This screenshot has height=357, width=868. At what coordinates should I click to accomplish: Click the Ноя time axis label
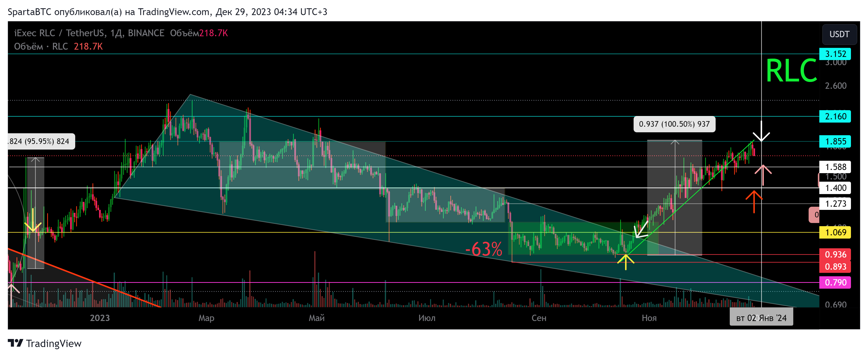tap(649, 318)
